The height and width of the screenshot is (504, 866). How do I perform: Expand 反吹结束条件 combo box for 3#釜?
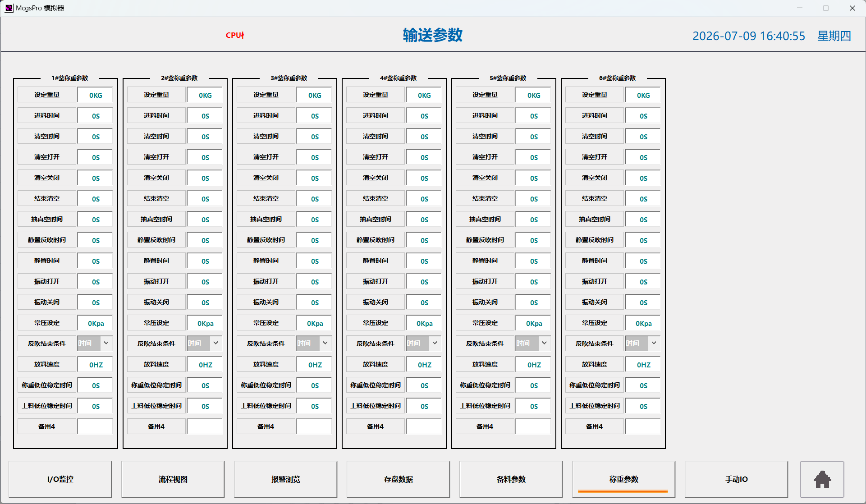(325, 343)
